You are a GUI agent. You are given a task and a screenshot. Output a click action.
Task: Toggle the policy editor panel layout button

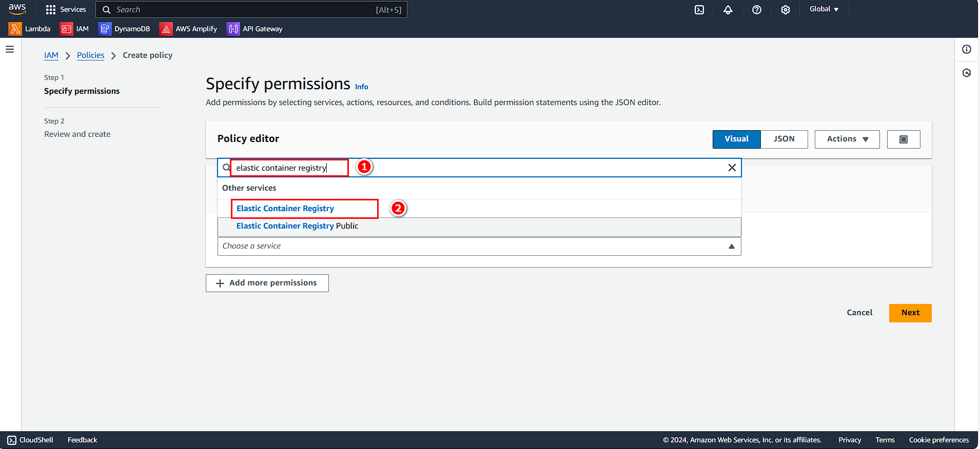tap(904, 139)
